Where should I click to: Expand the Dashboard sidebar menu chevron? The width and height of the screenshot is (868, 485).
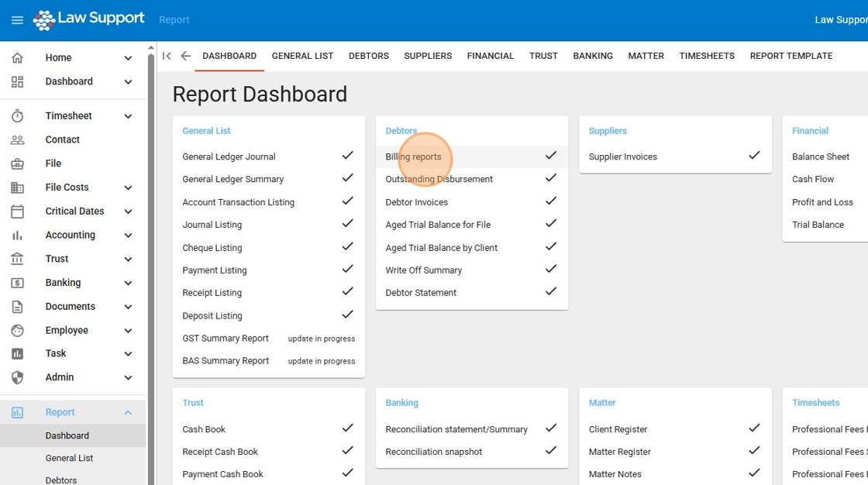128,82
